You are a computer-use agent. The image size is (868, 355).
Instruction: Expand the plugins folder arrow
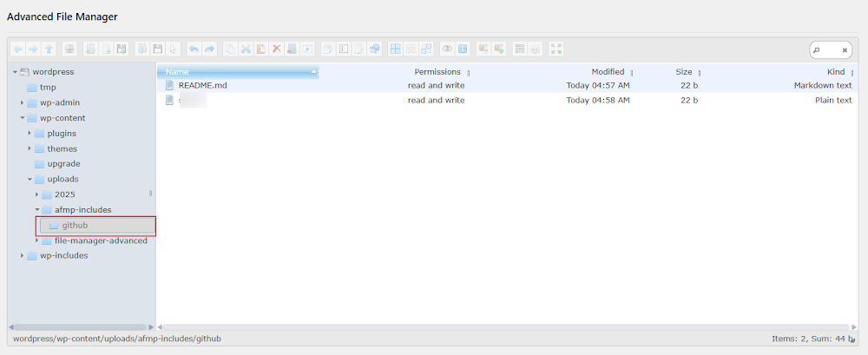[30, 133]
